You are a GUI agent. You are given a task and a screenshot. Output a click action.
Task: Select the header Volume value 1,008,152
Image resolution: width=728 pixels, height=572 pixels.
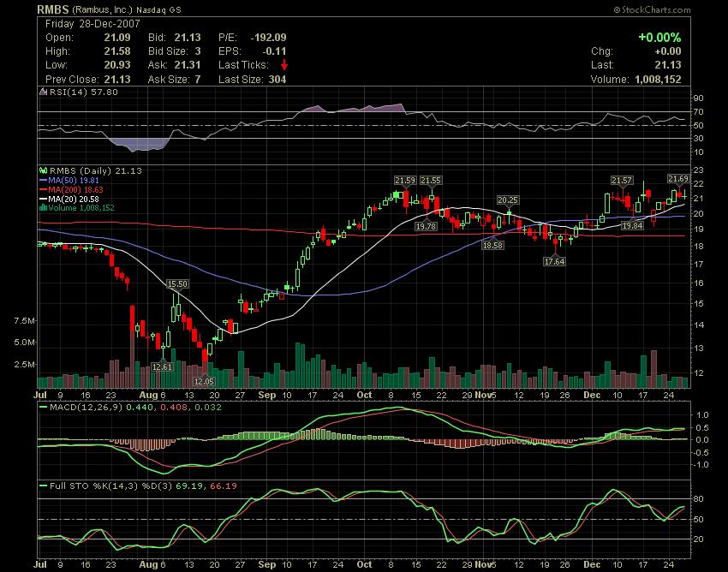point(658,79)
